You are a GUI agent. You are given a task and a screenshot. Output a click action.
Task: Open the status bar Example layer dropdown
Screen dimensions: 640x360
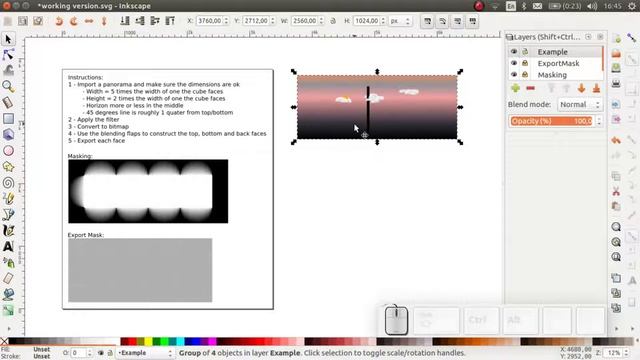click(145, 353)
